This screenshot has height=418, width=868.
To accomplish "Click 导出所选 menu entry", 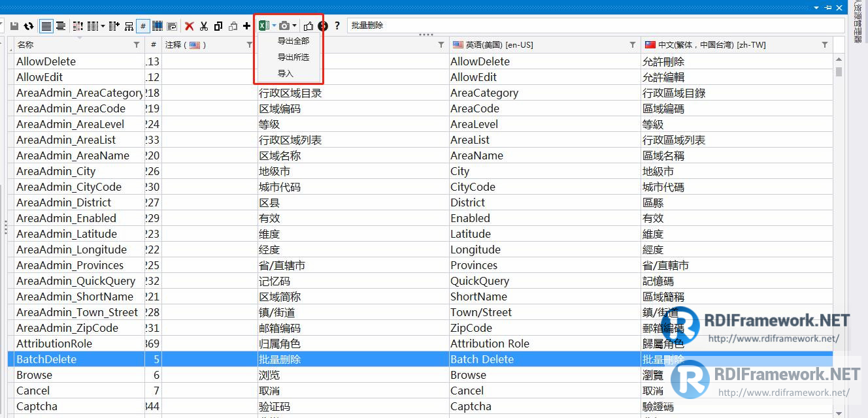I will (x=293, y=57).
